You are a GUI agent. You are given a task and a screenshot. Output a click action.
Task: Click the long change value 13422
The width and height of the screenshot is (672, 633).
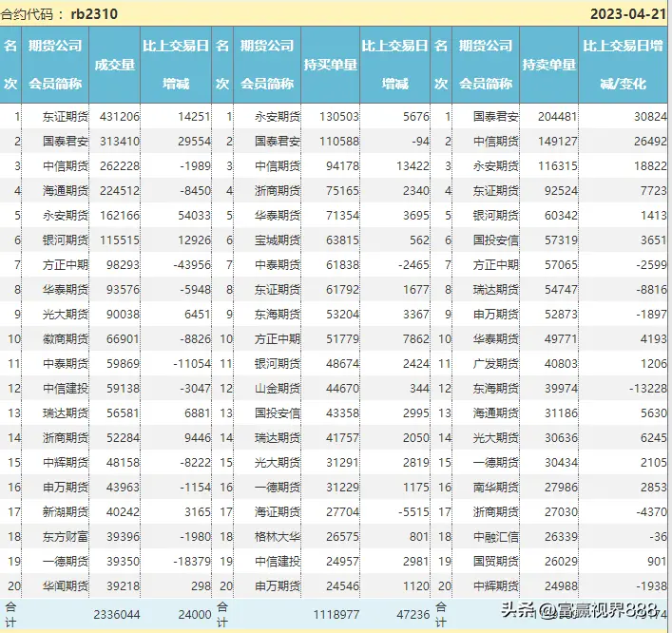pos(413,166)
